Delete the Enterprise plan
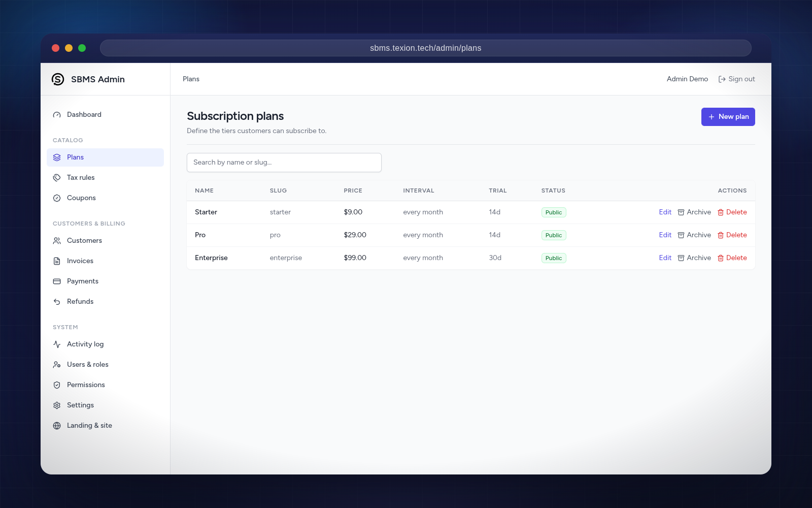The height and width of the screenshot is (508, 812). [732, 258]
